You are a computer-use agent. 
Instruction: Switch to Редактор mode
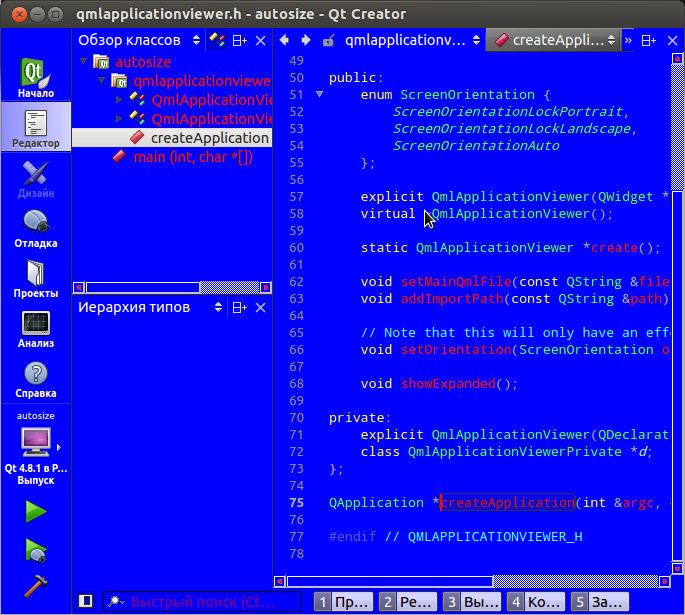pyautogui.click(x=36, y=128)
